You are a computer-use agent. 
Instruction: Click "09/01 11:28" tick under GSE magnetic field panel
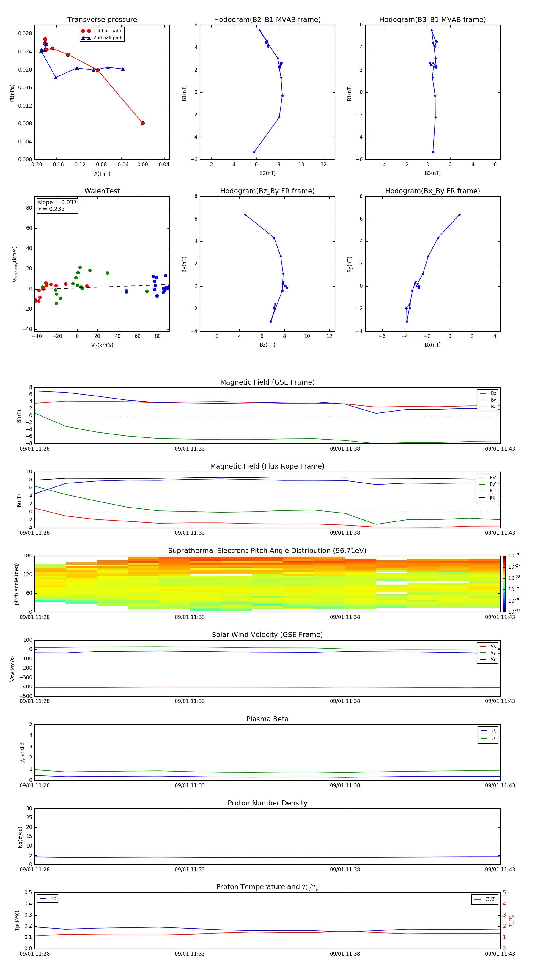35,448
